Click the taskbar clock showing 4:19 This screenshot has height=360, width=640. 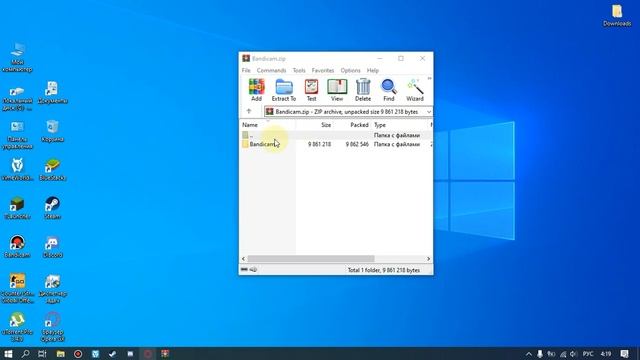tap(606, 354)
